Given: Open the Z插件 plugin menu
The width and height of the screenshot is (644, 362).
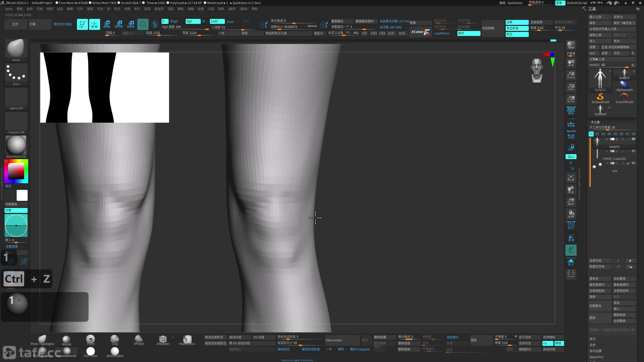Looking at the screenshot, I should [x=231, y=9].
